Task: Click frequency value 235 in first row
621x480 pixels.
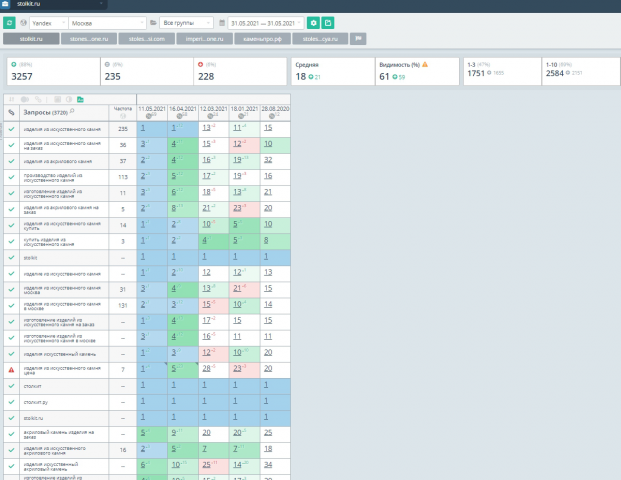Action: pos(123,129)
